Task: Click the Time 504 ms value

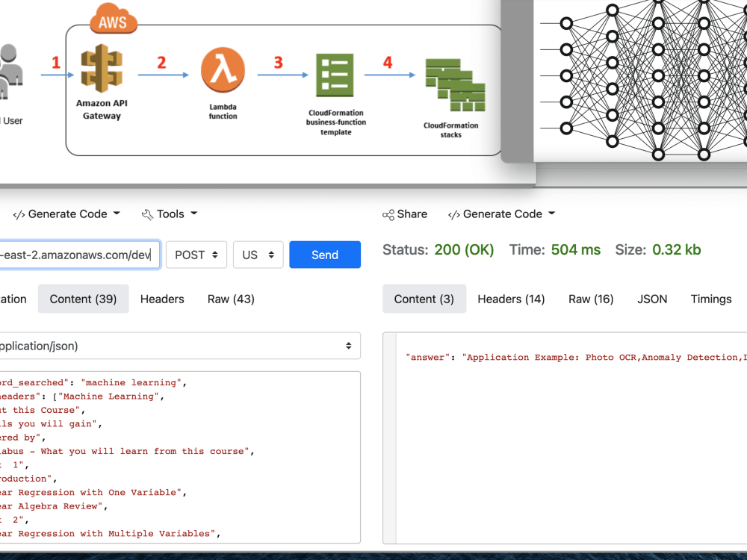Action: tap(575, 250)
